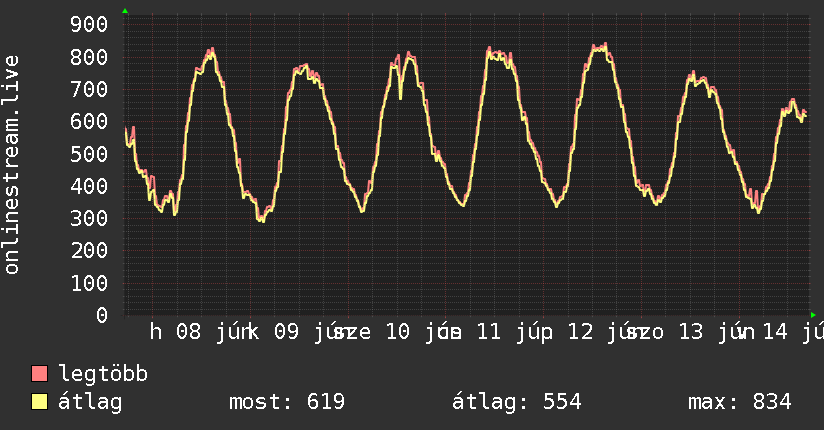Click the 'most: 619' current value
The height and width of the screenshot is (430, 824).
[287, 402]
